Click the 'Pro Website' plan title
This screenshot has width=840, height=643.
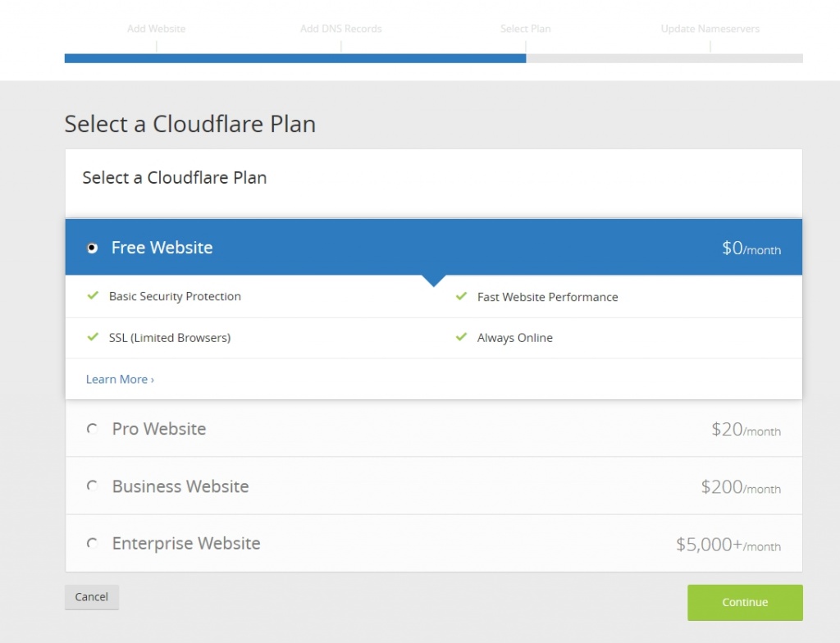(x=159, y=429)
